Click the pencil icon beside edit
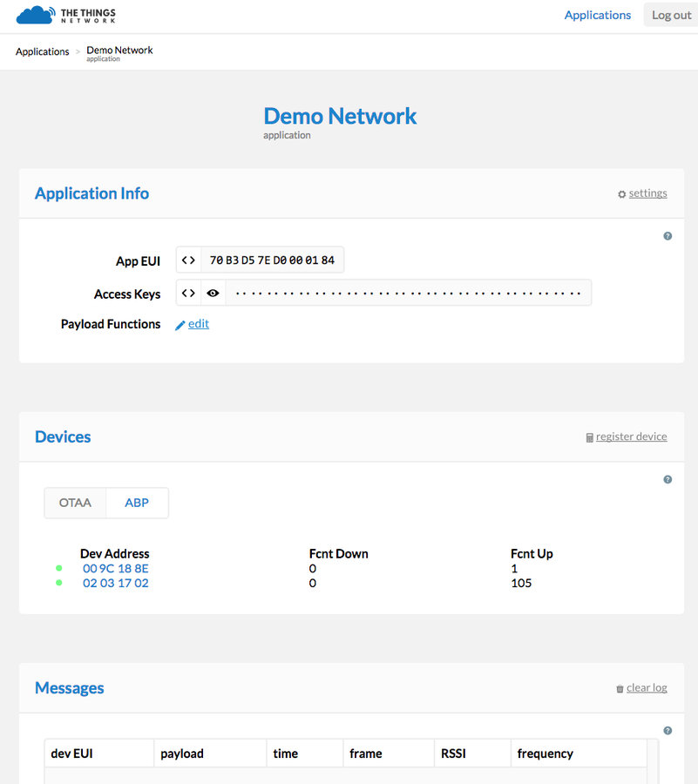This screenshot has height=784, width=698. click(180, 326)
